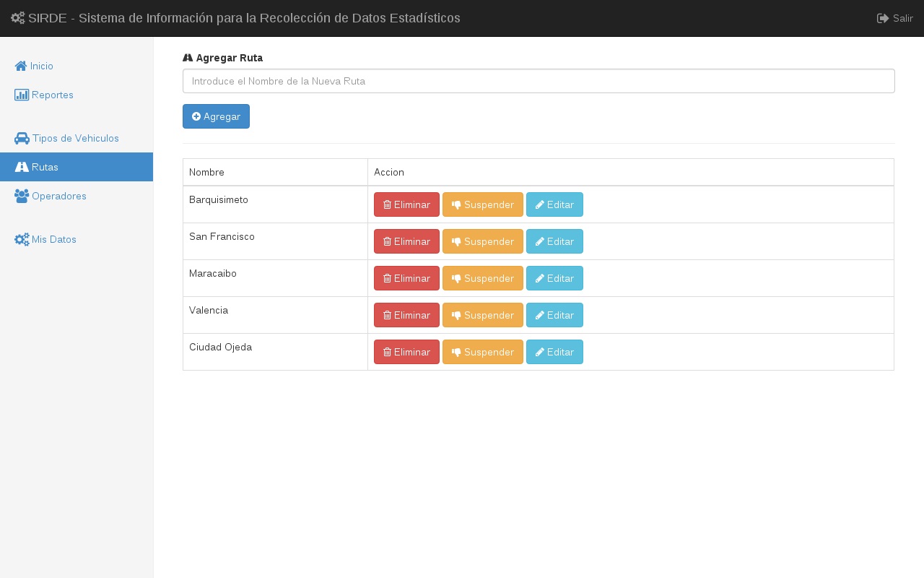The image size is (924, 578).
Task: Click the Ciudad Ojeda name cell
Action: pyautogui.click(x=275, y=352)
